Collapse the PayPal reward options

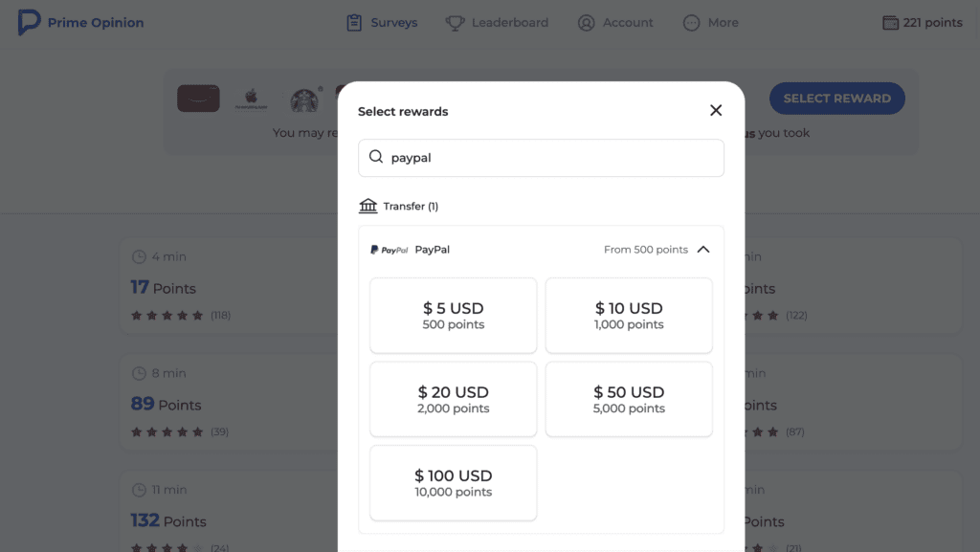pos(703,249)
